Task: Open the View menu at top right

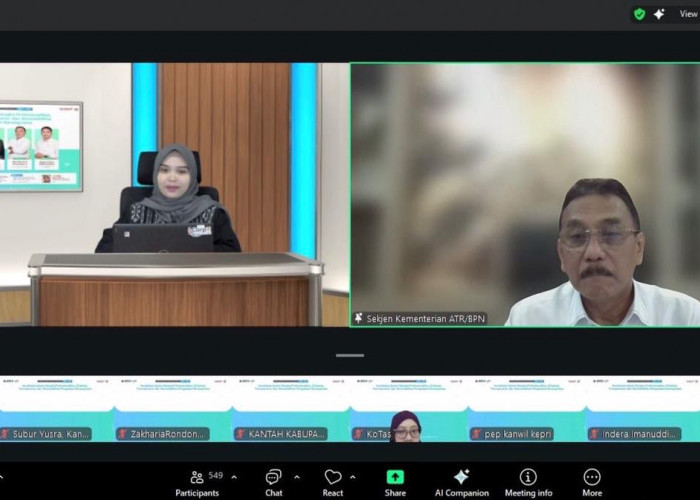Action: [x=689, y=14]
